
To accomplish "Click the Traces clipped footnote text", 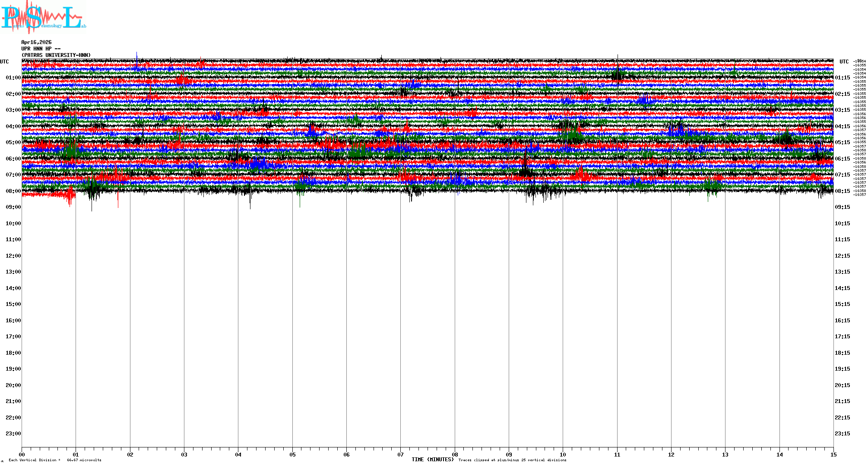I will pyautogui.click(x=512, y=460).
